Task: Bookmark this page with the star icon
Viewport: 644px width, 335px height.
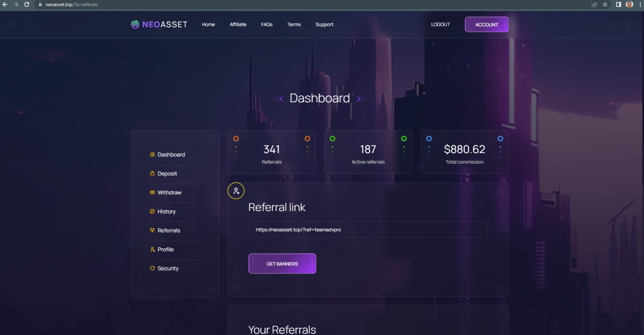Action: pos(605,5)
